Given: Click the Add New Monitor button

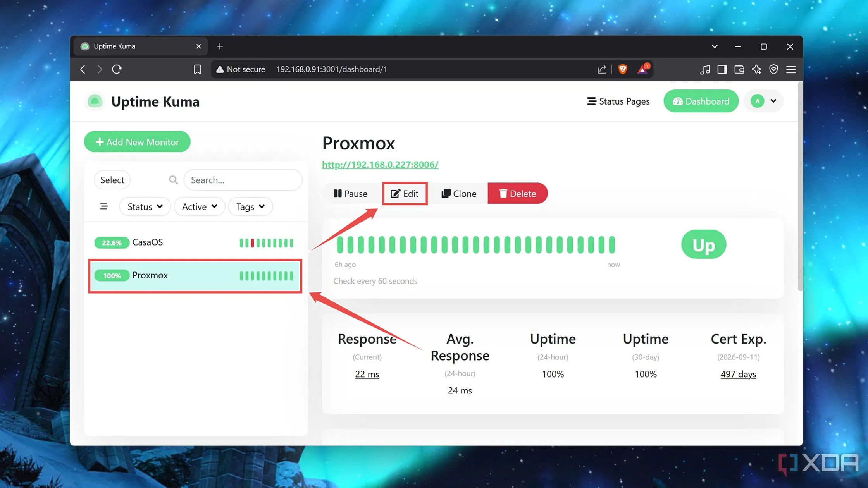Looking at the screenshot, I should tap(137, 142).
